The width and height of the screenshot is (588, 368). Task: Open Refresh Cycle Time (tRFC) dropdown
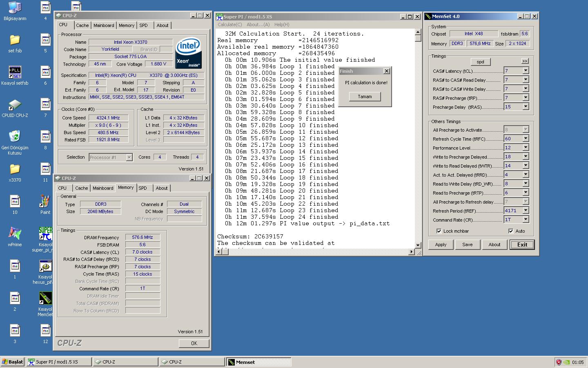526,139
